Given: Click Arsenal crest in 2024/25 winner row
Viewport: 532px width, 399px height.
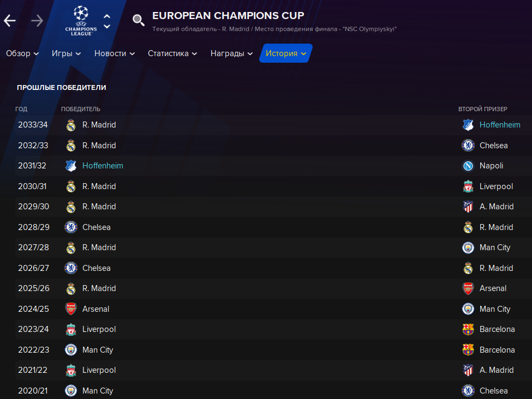Looking at the screenshot, I should click(x=71, y=309).
